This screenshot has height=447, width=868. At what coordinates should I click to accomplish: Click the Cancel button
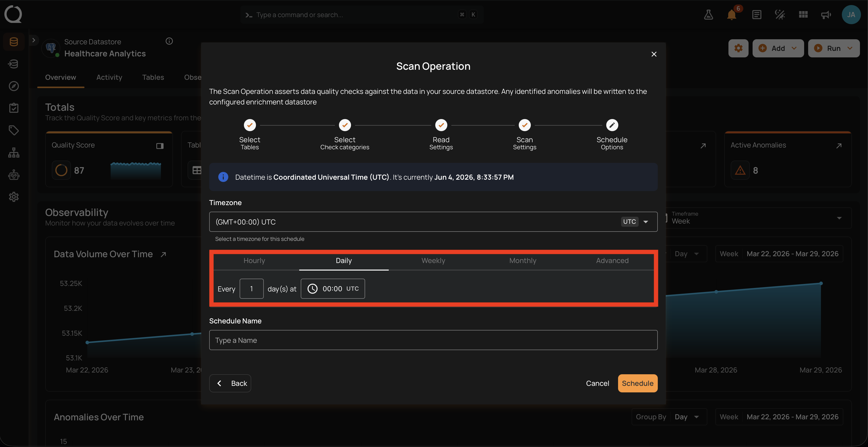(x=597, y=383)
